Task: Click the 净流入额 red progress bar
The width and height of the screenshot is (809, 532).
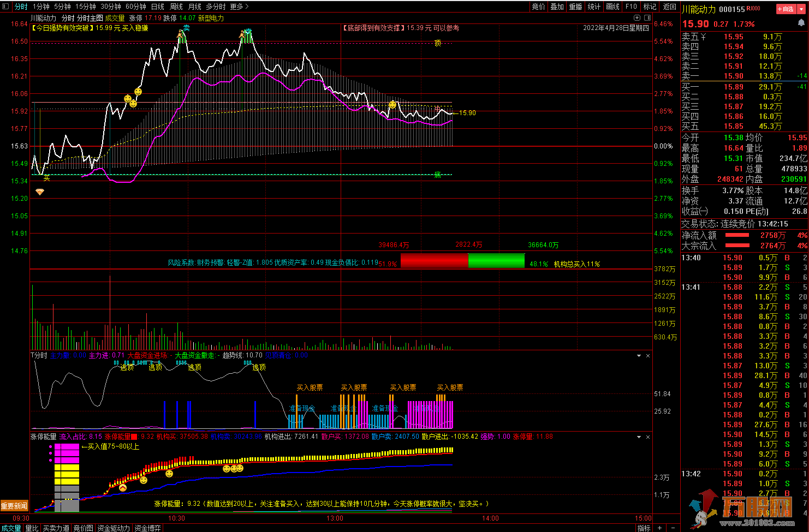Action: coord(737,235)
